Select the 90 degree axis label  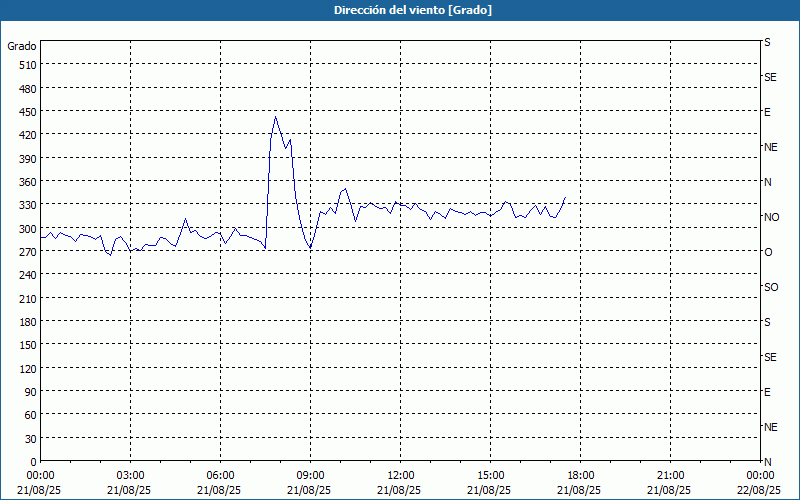[31, 392]
